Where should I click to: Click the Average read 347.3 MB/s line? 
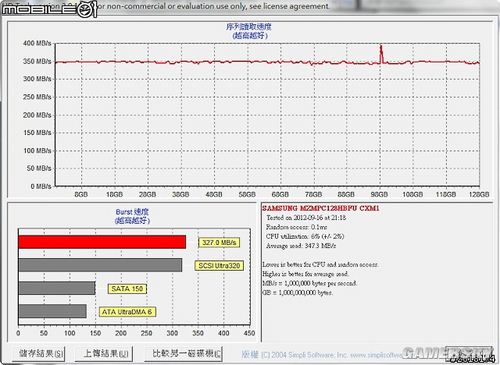pyautogui.click(x=301, y=246)
